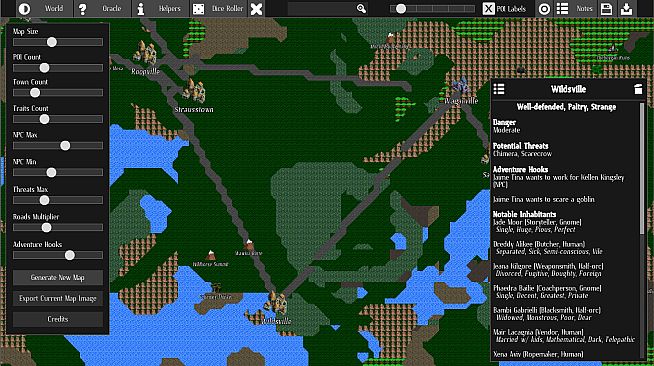Open the Oracle menu
Image resolution: width=654 pixels, height=366 pixels.
pyautogui.click(x=111, y=8)
